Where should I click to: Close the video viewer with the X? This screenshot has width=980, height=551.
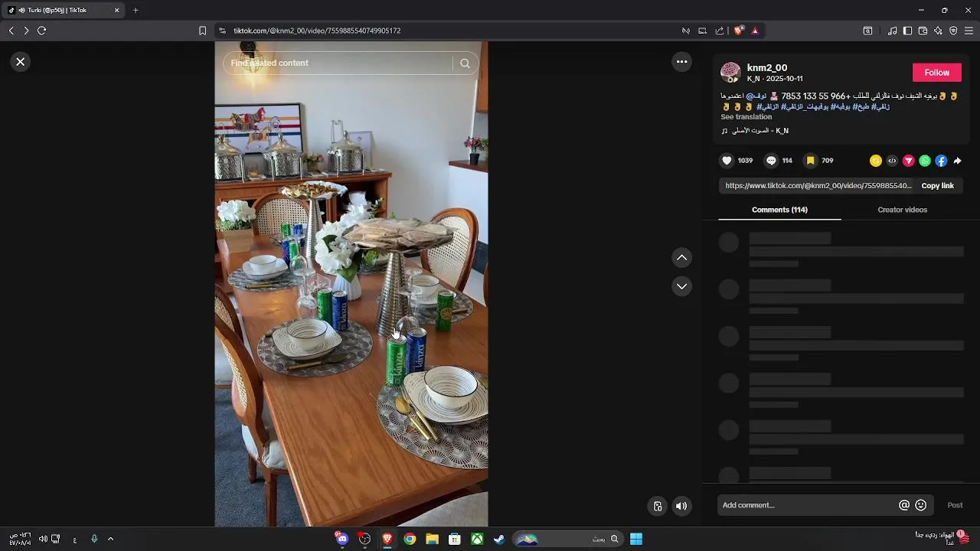pyautogui.click(x=21, y=62)
